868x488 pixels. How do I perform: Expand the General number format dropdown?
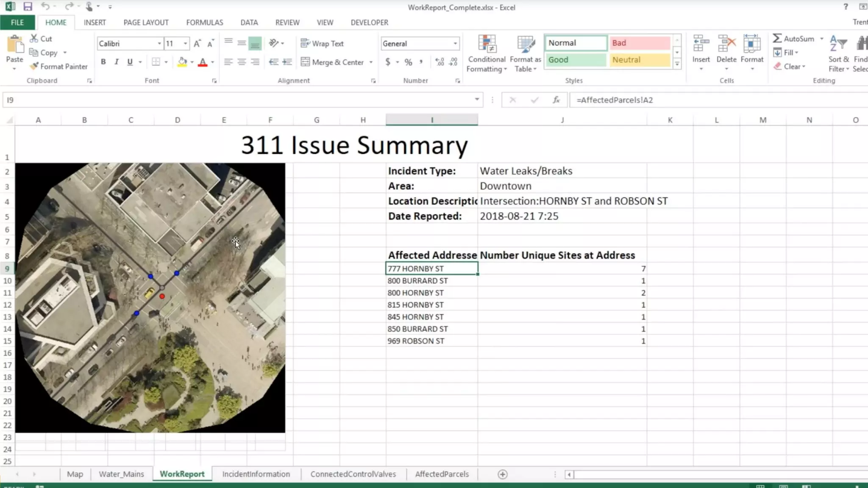click(455, 44)
